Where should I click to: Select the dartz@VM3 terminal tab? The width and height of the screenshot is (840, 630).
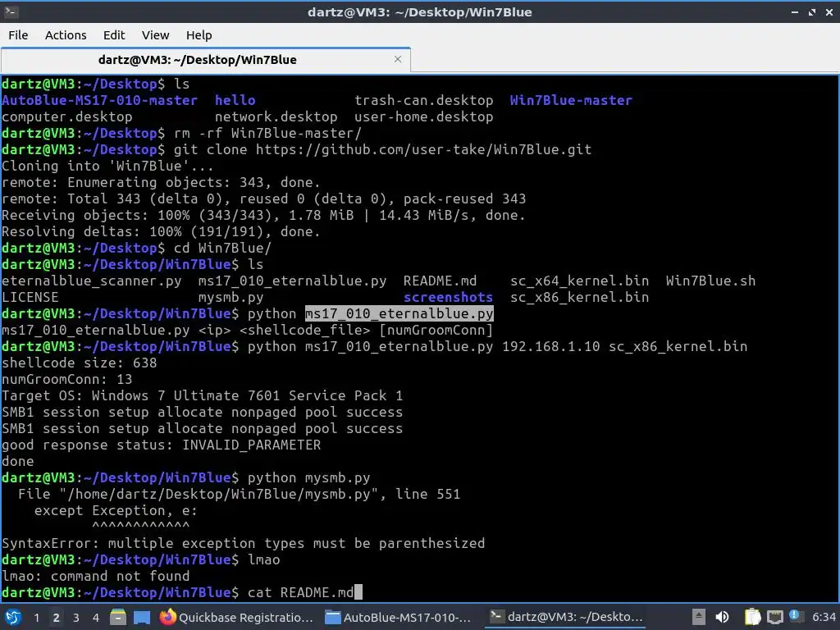[206, 59]
